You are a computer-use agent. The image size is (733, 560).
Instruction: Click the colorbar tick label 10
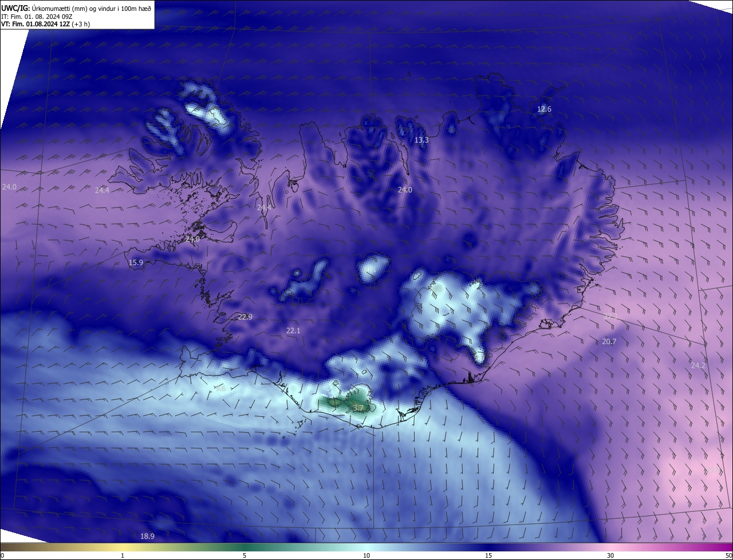366,556
